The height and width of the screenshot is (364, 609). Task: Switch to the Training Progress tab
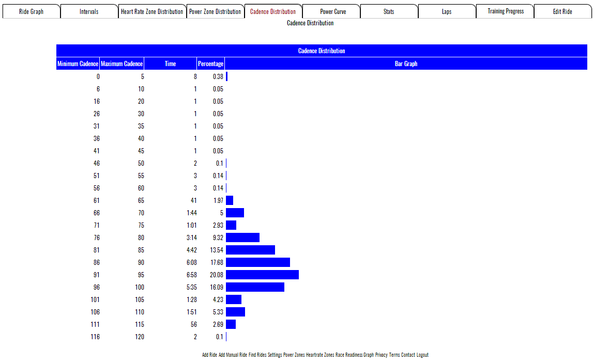(x=505, y=11)
